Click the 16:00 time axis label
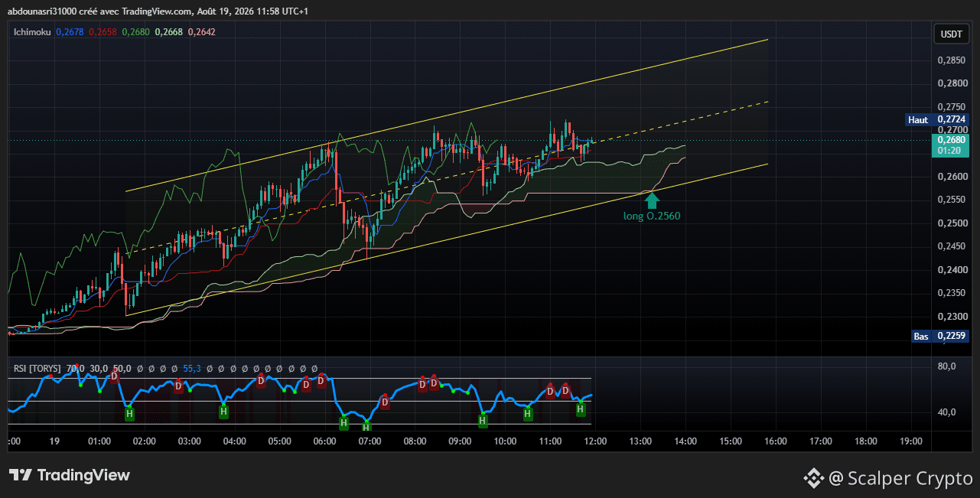The width and height of the screenshot is (980, 498). pyautogui.click(x=776, y=441)
